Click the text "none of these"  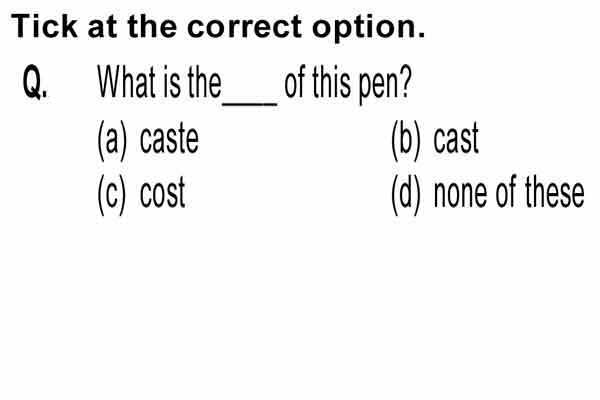click(509, 192)
